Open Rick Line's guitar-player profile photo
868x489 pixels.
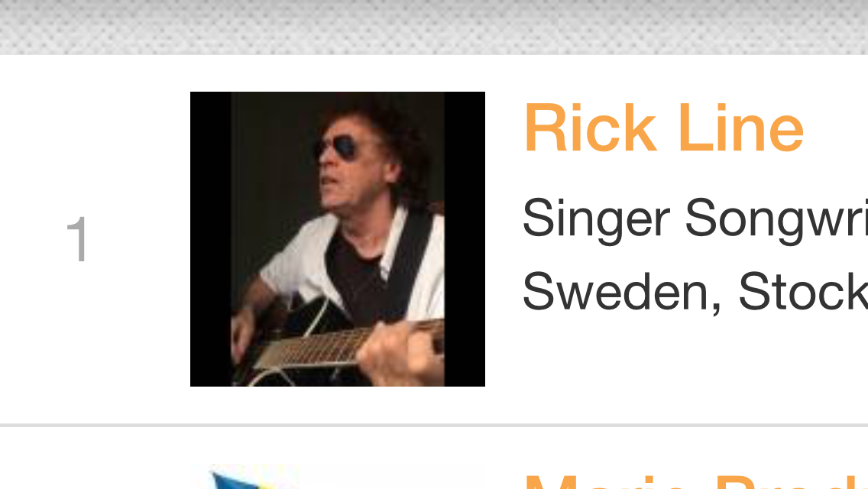click(338, 238)
